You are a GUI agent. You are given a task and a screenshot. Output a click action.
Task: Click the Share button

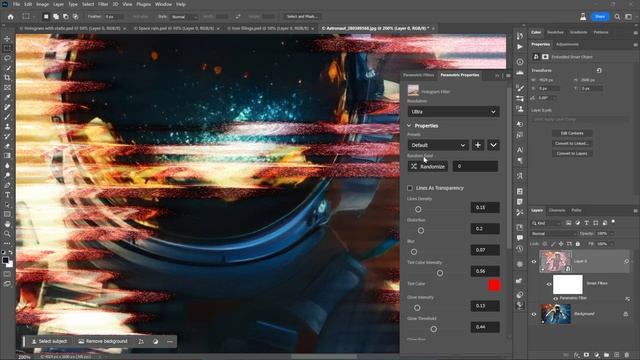coord(600,17)
